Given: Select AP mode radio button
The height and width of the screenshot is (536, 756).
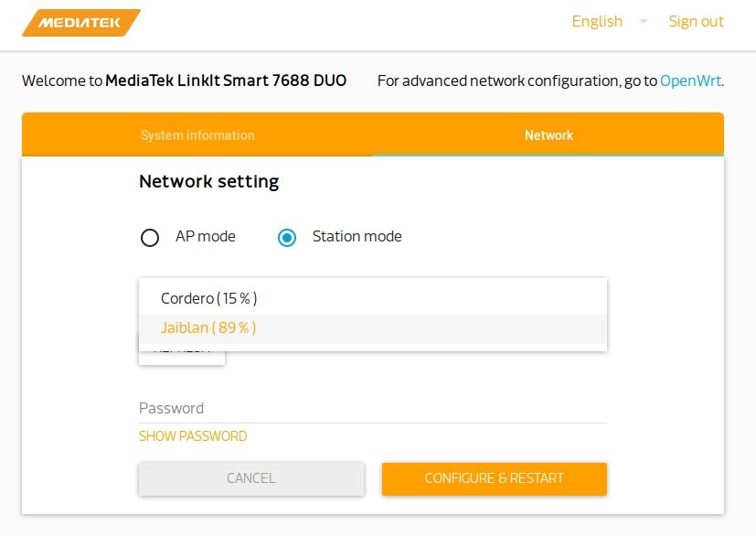Looking at the screenshot, I should (150, 238).
